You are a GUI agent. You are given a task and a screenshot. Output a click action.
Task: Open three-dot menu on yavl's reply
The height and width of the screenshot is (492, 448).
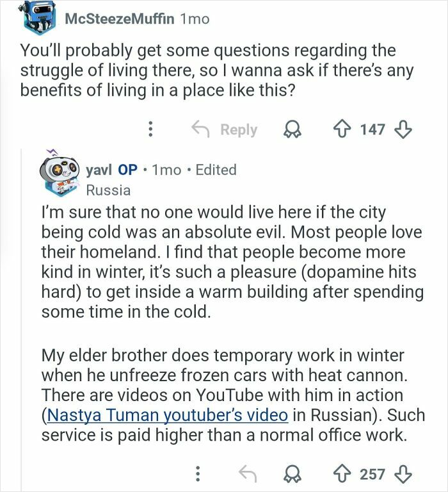(x=199, y=474)
